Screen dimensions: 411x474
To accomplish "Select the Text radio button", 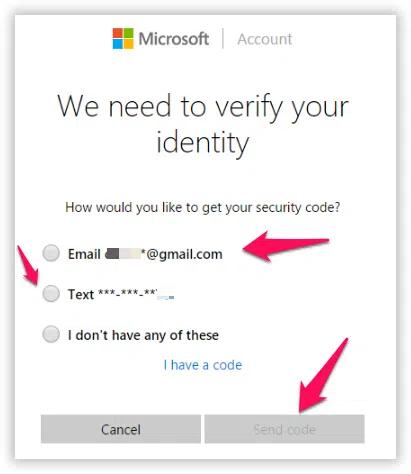I will coord(51,294).
